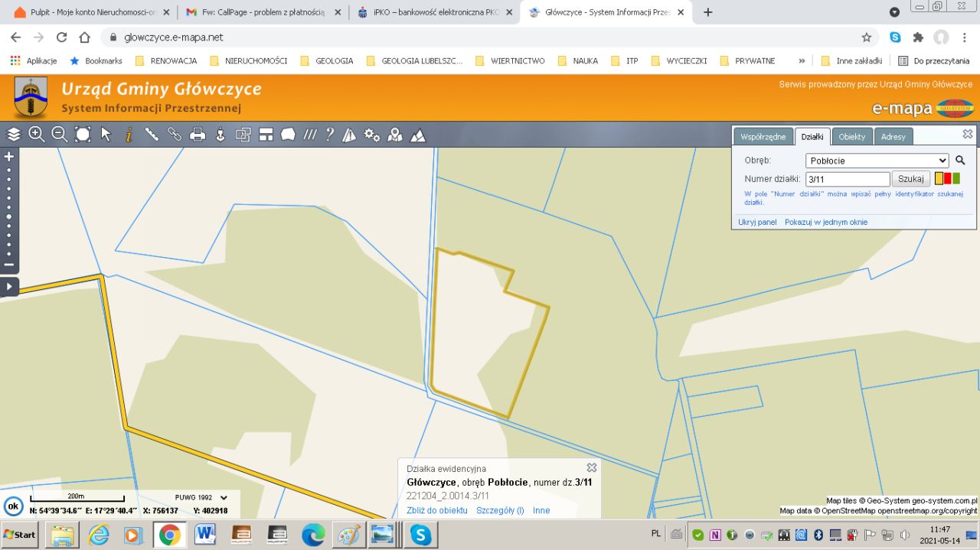The image size is (980, 550).
Task: Click the 'Zbliż do obiektu' link
Action: 437,510
